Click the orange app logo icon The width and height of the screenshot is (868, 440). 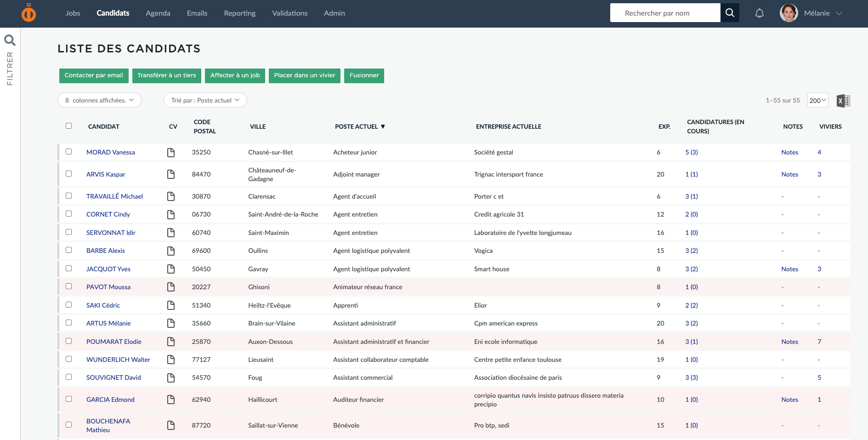point(28,13)
